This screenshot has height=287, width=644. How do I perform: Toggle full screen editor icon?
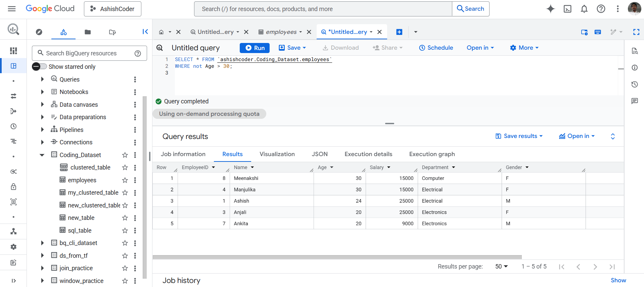[636, 32]
